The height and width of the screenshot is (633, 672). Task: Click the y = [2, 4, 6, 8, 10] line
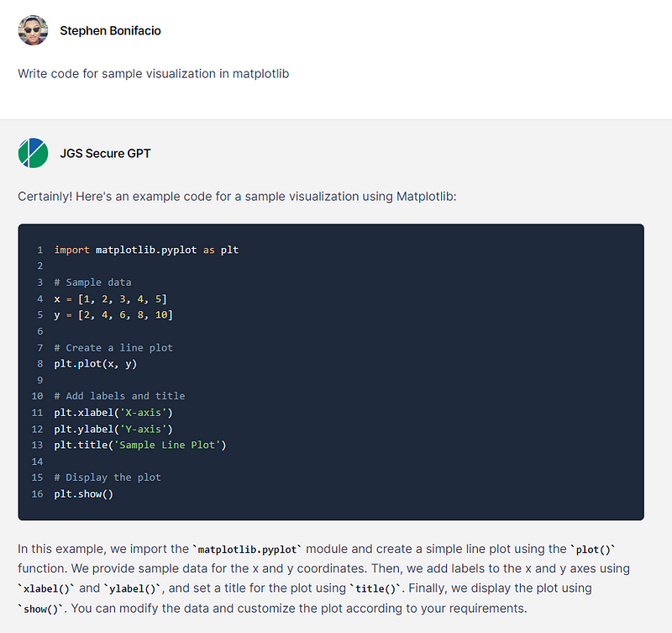pyautogui.click(x=113, y=315)
